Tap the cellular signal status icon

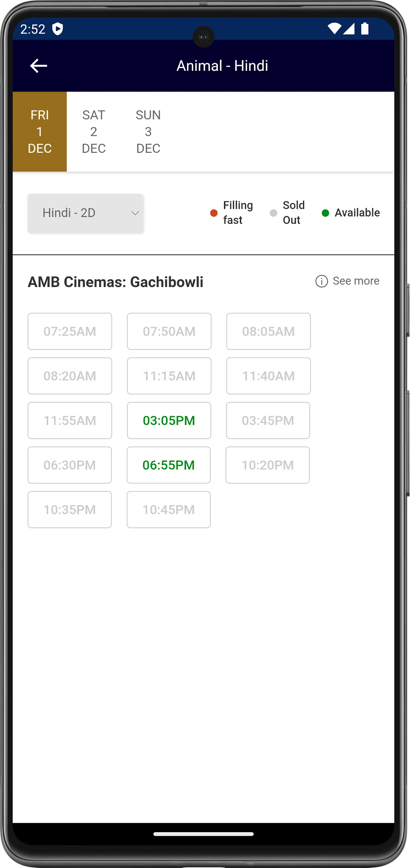tap(349, 29)
